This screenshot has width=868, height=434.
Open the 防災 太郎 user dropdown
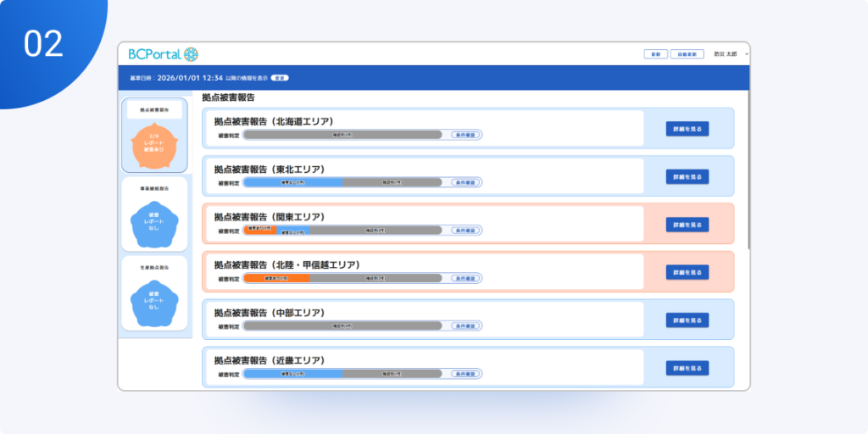[x=731, y=54]
